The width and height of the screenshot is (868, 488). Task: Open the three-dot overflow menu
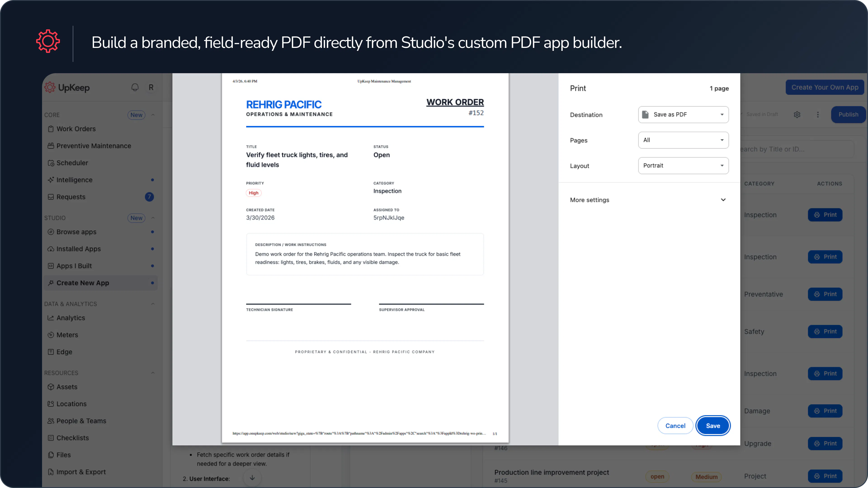pyautogui.click(x=818, y=115)
